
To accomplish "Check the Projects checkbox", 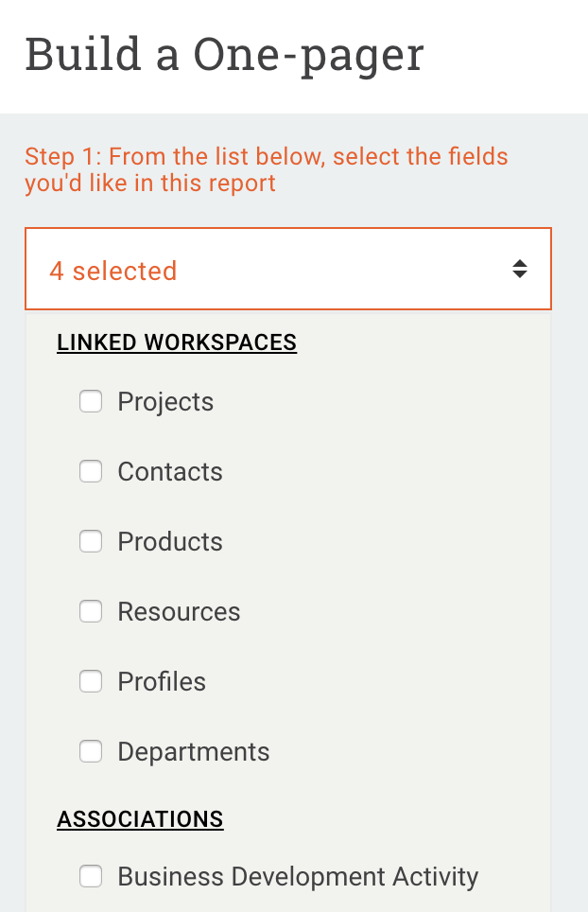I will pos(91,402).
